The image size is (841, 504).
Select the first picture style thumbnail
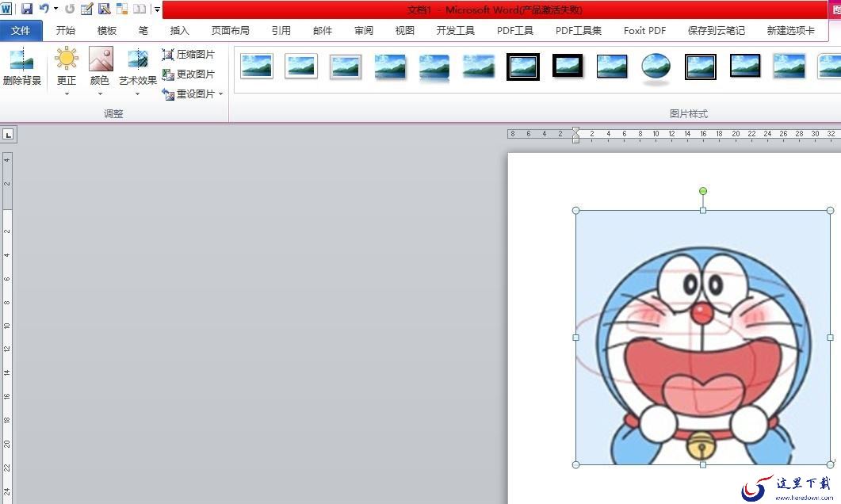tap(257, 67)
